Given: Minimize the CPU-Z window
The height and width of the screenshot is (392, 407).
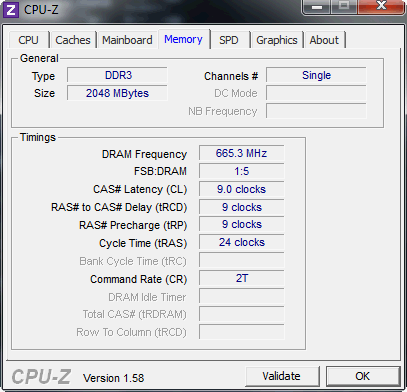Looking at the screenshot, I should tap(317, 6).
